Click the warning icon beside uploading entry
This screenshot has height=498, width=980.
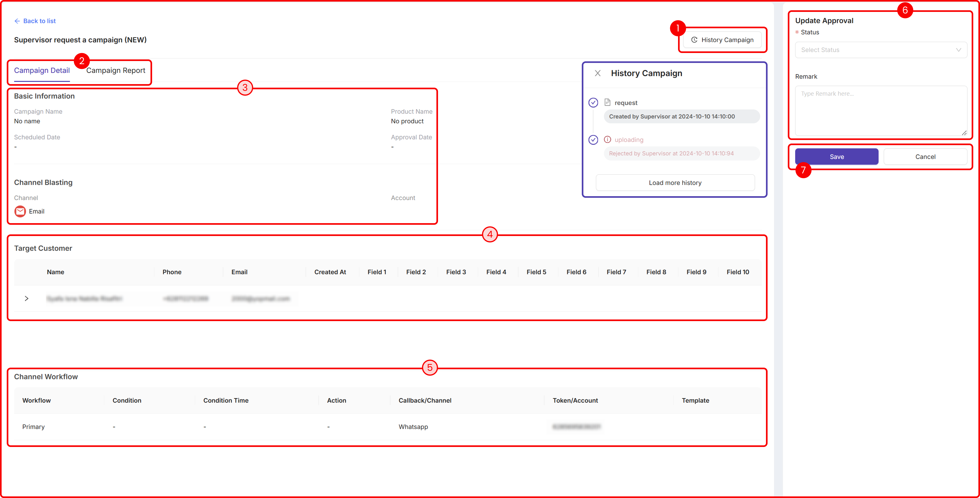[608, 140]
